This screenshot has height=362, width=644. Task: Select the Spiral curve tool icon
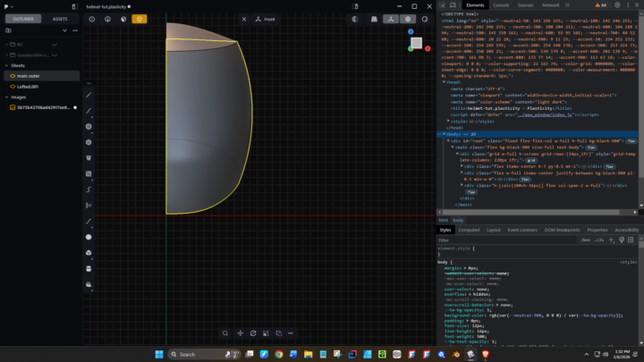click(89, 189)
